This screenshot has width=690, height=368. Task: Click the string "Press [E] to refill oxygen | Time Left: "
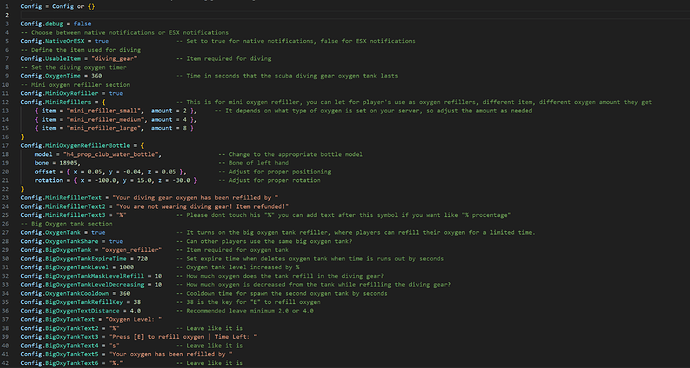tap(184, 337)
